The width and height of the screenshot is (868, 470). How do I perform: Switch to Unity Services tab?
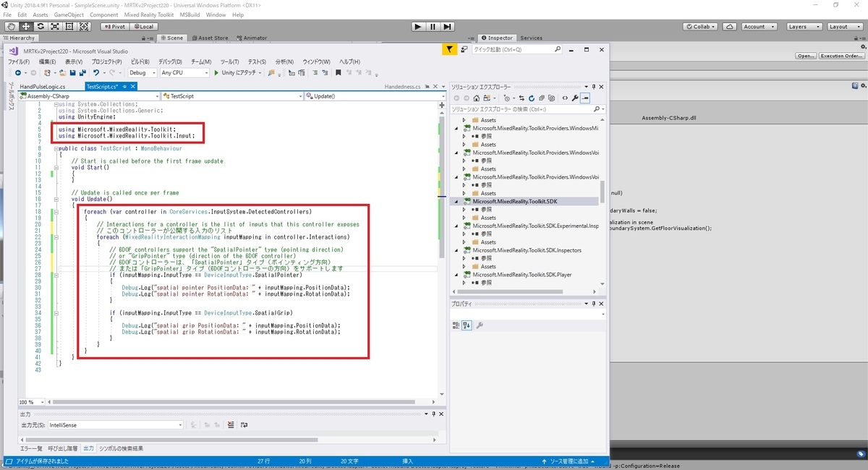[531, 38]
